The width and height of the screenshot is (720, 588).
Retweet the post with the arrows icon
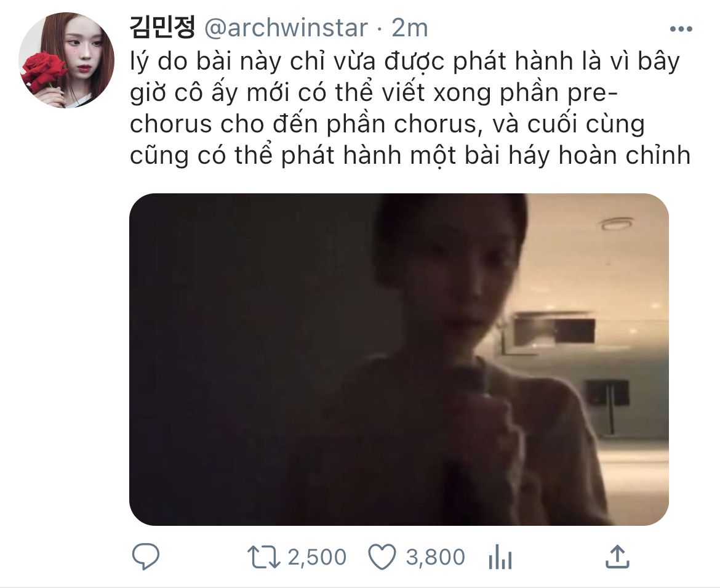point(263,557)
